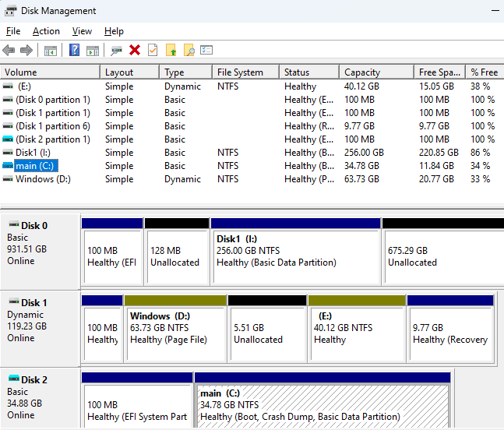Select Disk 0's 100 MB EFI partition block
The height and width of the screenshot is (430, 504).
112,252
